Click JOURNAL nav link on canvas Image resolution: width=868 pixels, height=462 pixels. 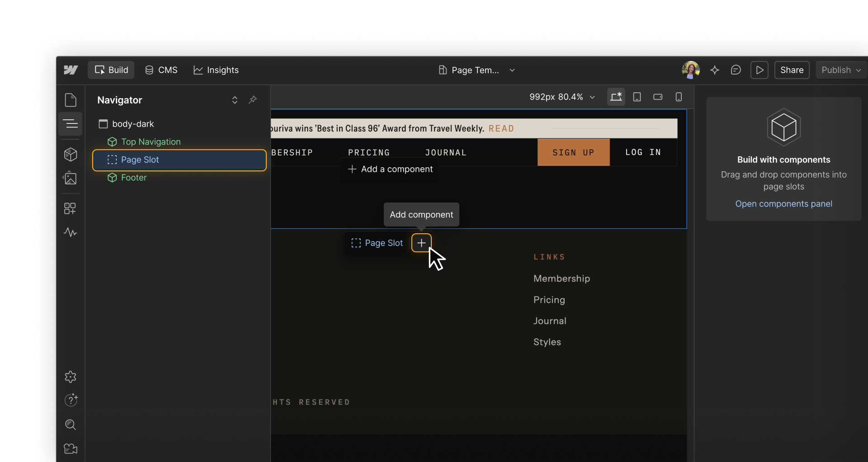(x=446, y=153)
